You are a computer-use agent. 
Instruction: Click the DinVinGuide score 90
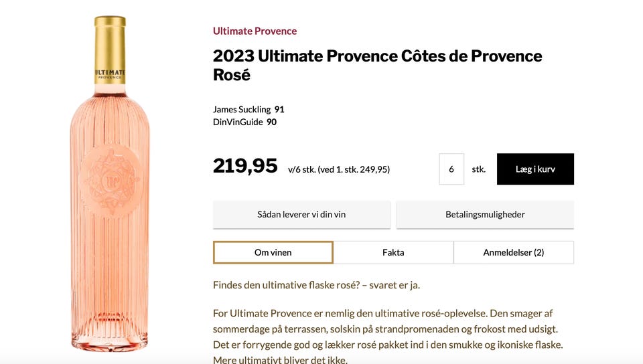coord(271,122)
